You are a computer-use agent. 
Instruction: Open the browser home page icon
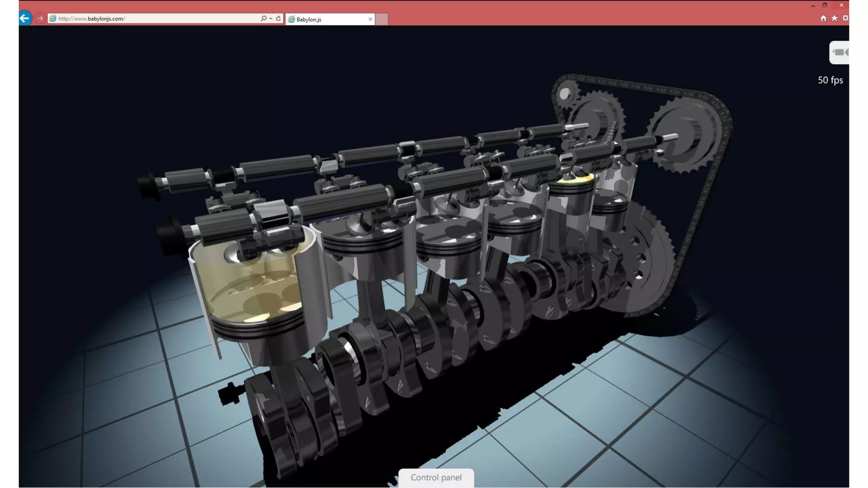(x=823, y=18)
